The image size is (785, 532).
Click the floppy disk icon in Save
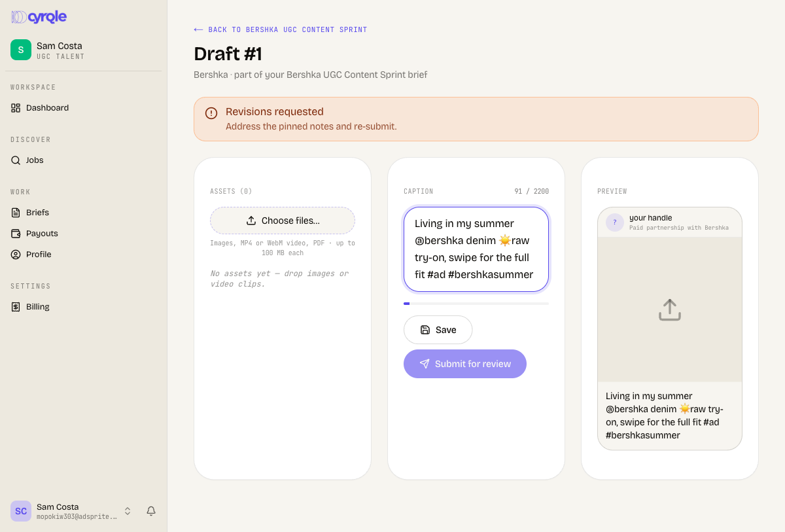coord(425,330)
